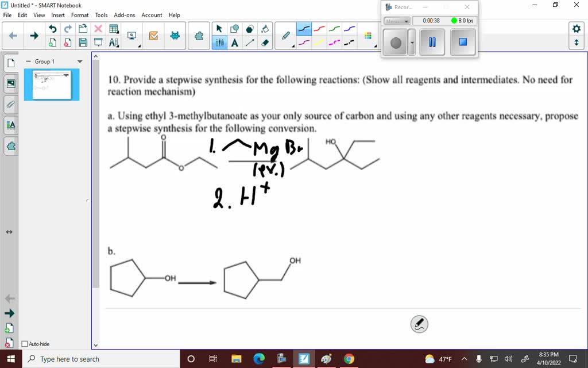
Task: Collapse Group 1 with the minus icon
Action: click(29, 62)
